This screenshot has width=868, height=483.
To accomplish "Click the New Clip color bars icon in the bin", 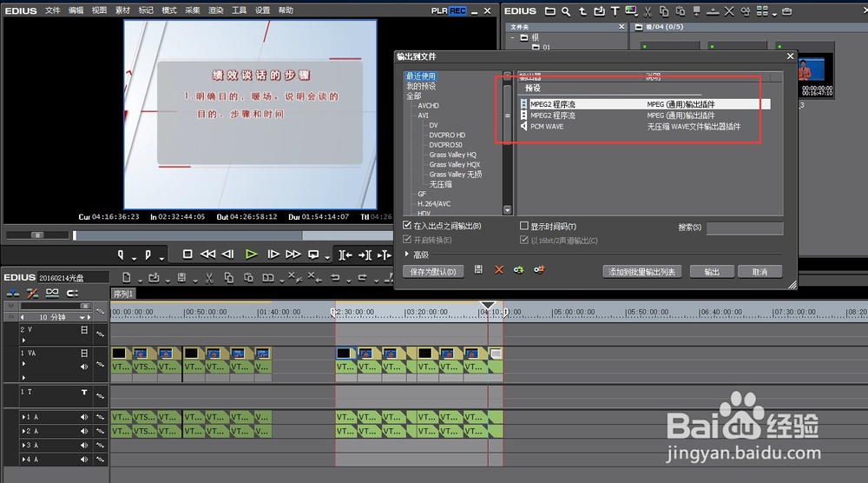I will point(631,10).
